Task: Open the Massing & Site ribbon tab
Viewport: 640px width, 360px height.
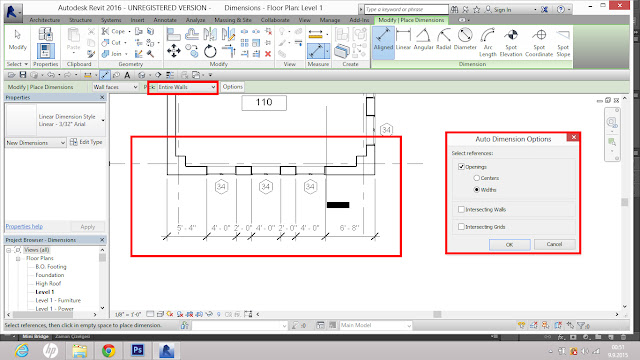Action: (233, 20)
